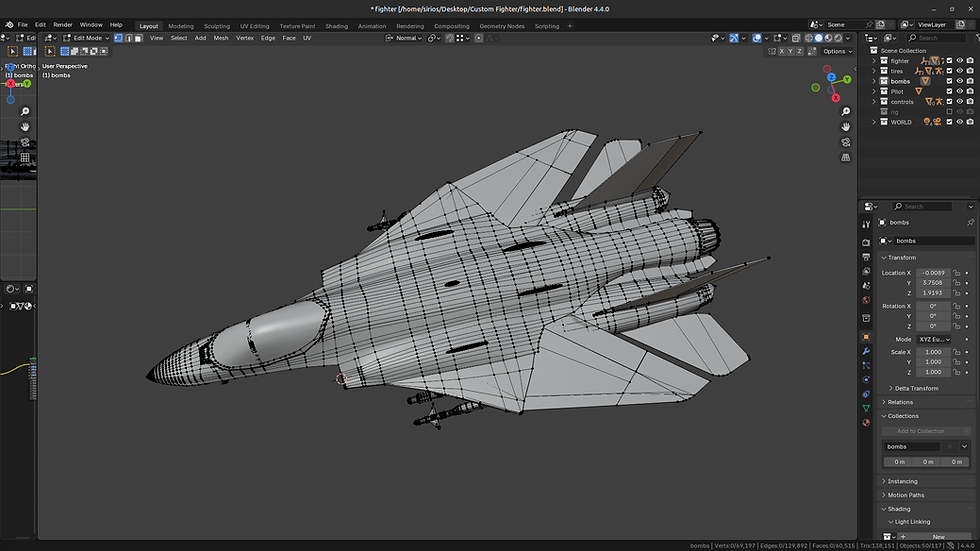Open the Object Data properties tab
The width and height of the screenshot is (980, 551).
(x=866, y=409)
